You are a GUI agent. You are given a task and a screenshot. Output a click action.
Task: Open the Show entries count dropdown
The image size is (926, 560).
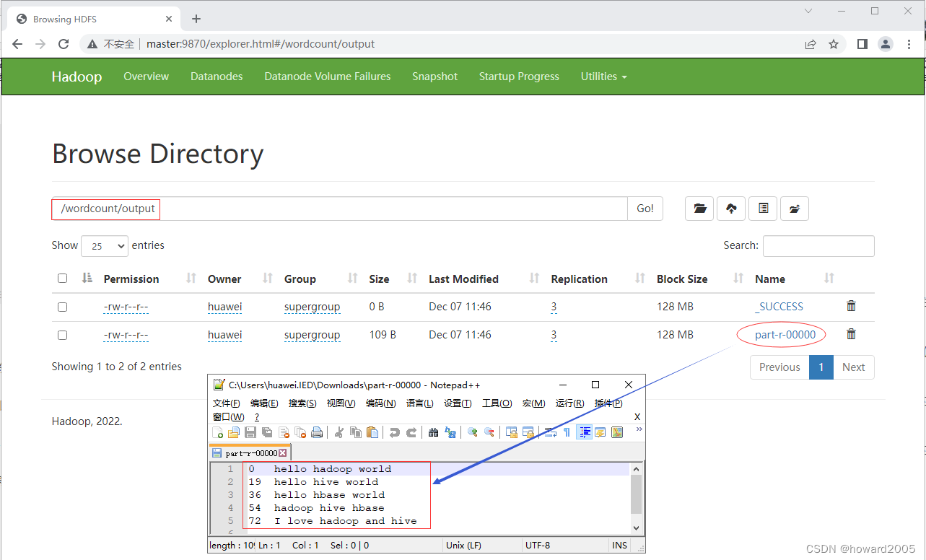tap(105, 246)
